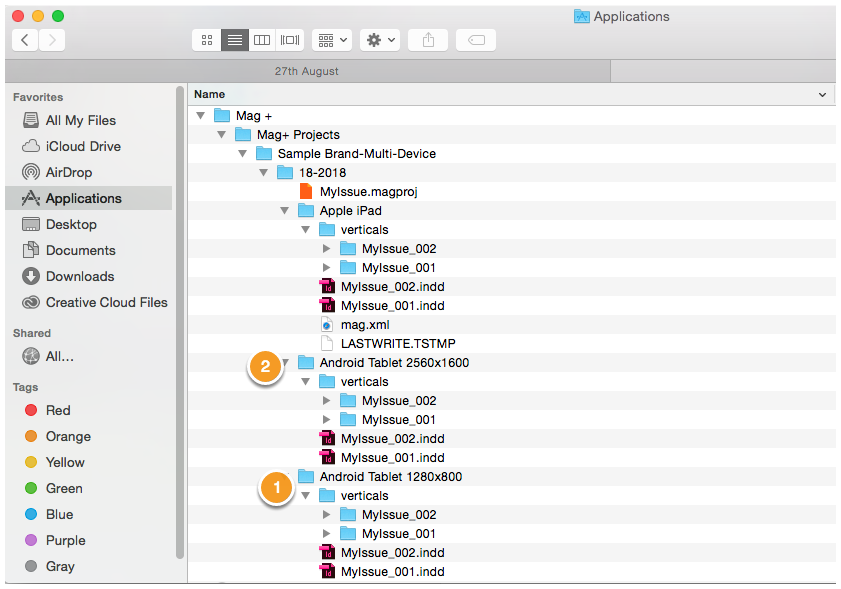
Task: Collapse verticals under Android Tablet 1280x800
Action: coord(305,496)
